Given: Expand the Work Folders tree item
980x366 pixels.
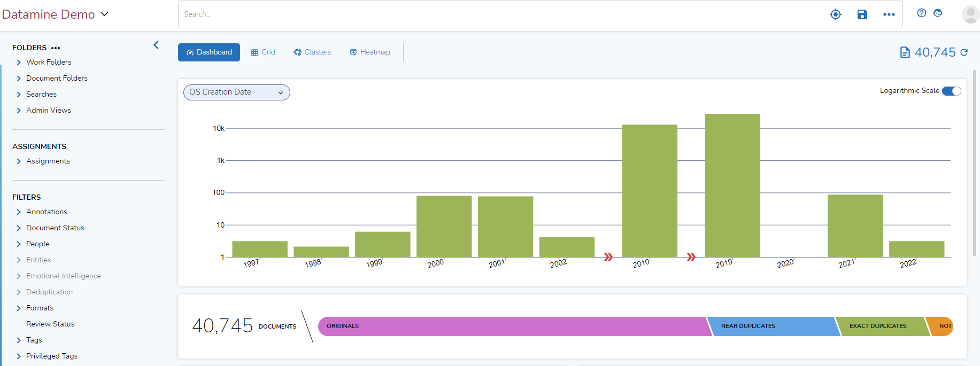Looking at the screenshot, I should (19, 63).
